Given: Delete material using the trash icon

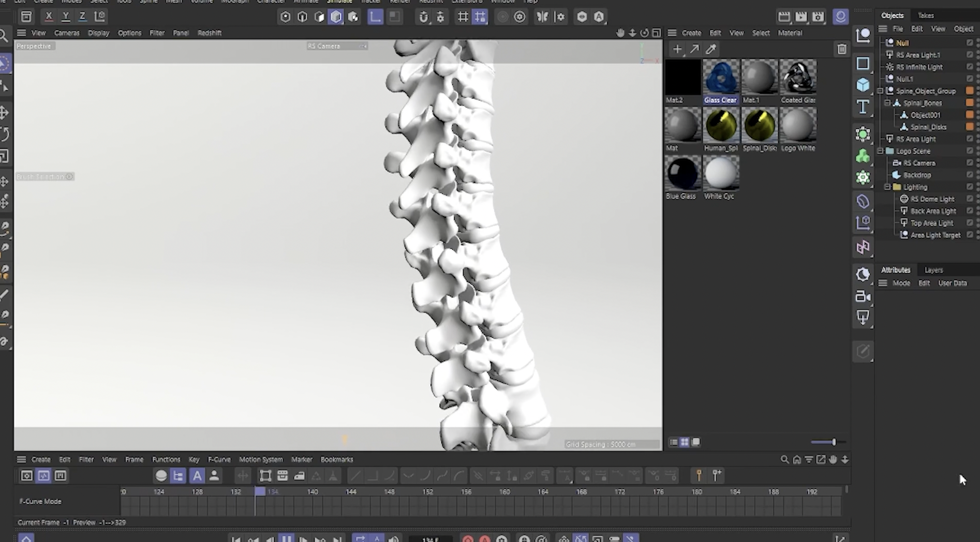Looking at the screenshot, I should [x=842, y=49].
